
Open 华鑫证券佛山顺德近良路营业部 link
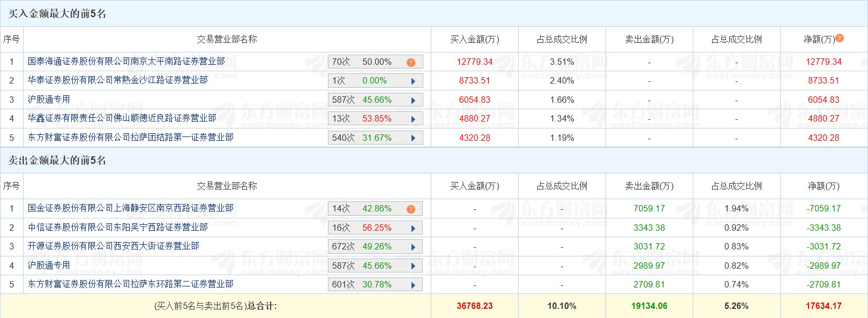pyautogui.click(x=122, y=118)
